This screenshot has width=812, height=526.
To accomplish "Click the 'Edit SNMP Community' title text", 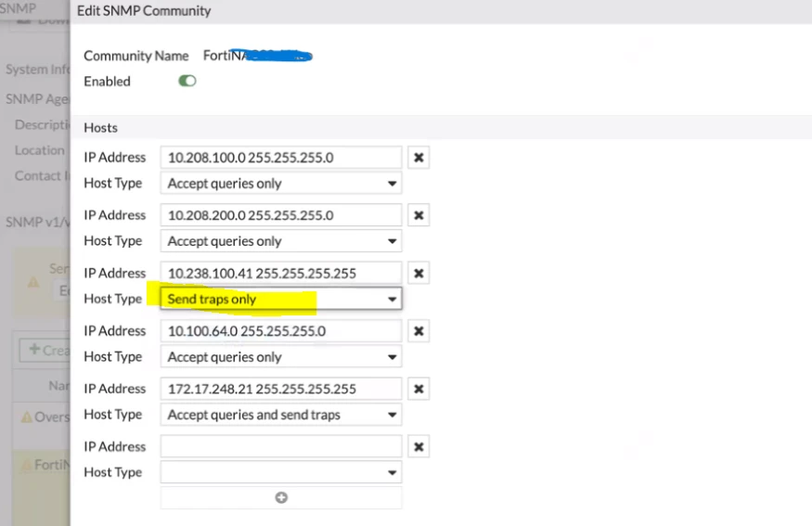I will pos(144,11).
